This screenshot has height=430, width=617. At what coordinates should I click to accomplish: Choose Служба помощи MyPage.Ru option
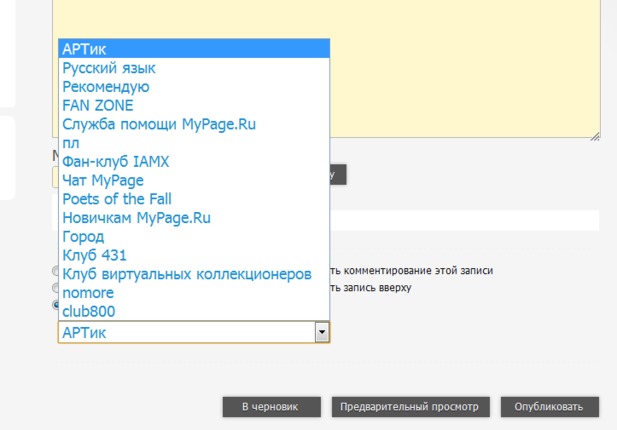(x=194, y=124)
